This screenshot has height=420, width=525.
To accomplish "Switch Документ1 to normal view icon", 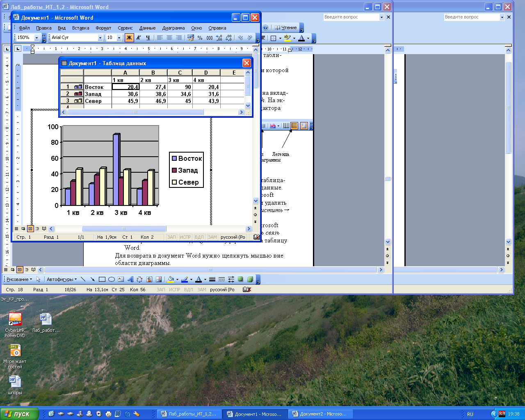I will pos(16,229).
